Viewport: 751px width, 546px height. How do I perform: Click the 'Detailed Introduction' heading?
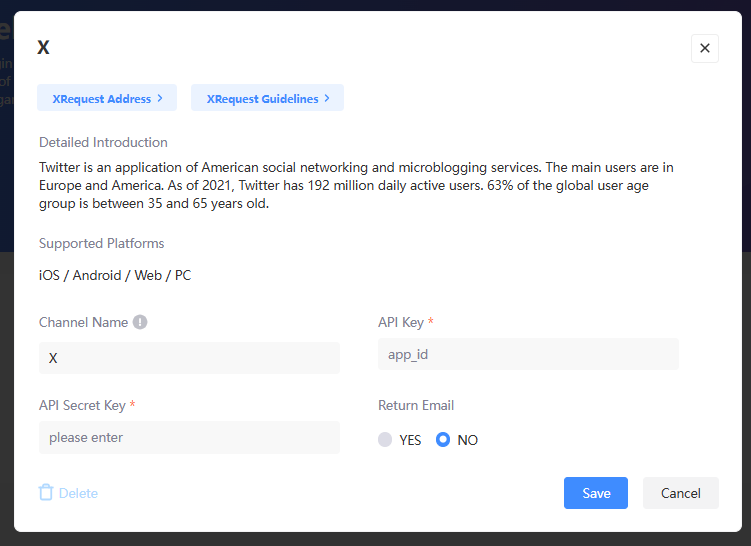[x=103, y=142]
